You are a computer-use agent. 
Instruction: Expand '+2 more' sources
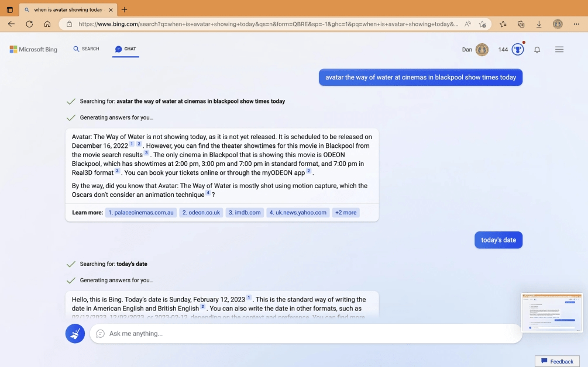346,213
